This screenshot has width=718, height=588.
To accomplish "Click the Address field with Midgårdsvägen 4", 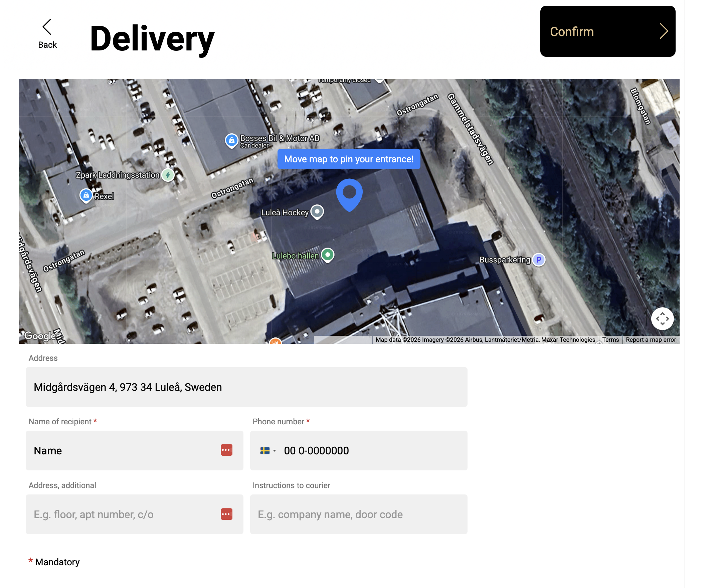I will [x=246, y=387].
